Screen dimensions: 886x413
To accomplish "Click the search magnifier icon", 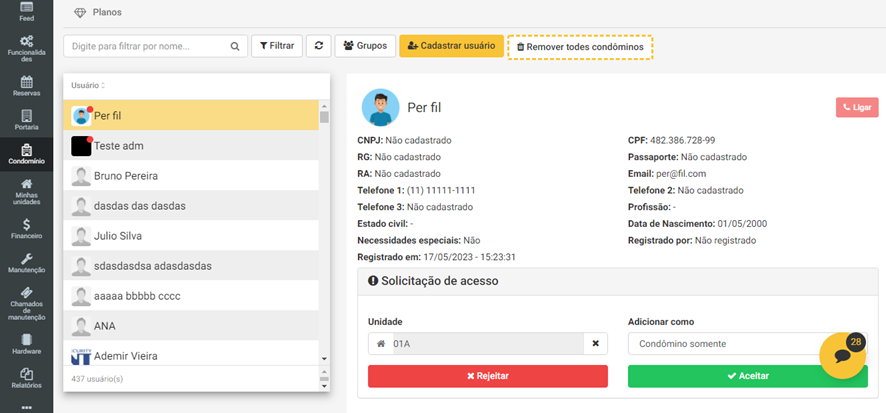I will [235, 46].
